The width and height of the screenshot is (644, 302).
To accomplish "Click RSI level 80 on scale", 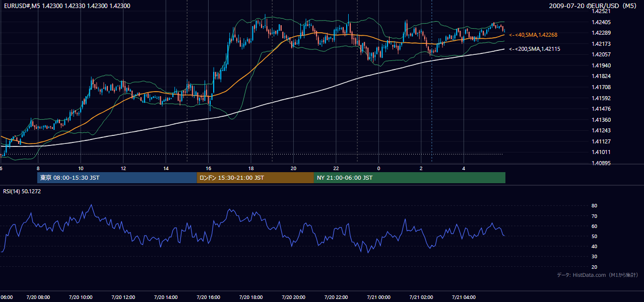I will (x=595, y=206).
